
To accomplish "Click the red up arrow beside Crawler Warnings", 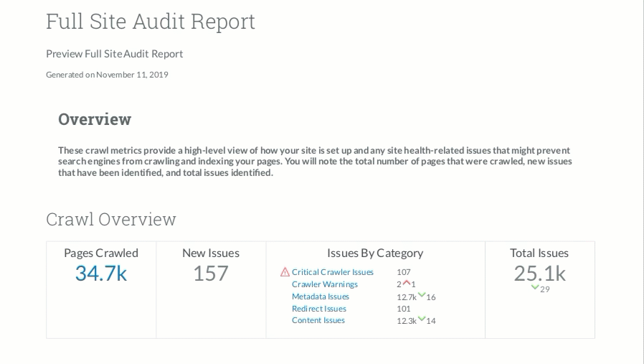I will (x=406, y=283).
